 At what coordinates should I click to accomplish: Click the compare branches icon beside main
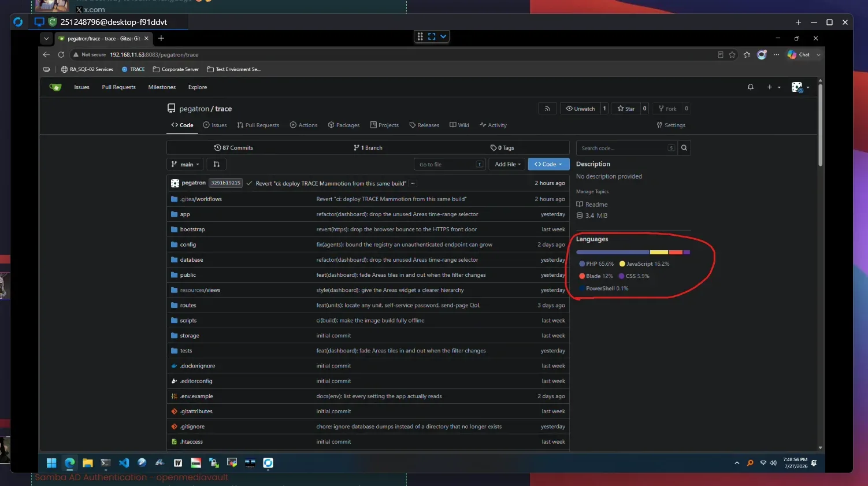coord(216,165)
